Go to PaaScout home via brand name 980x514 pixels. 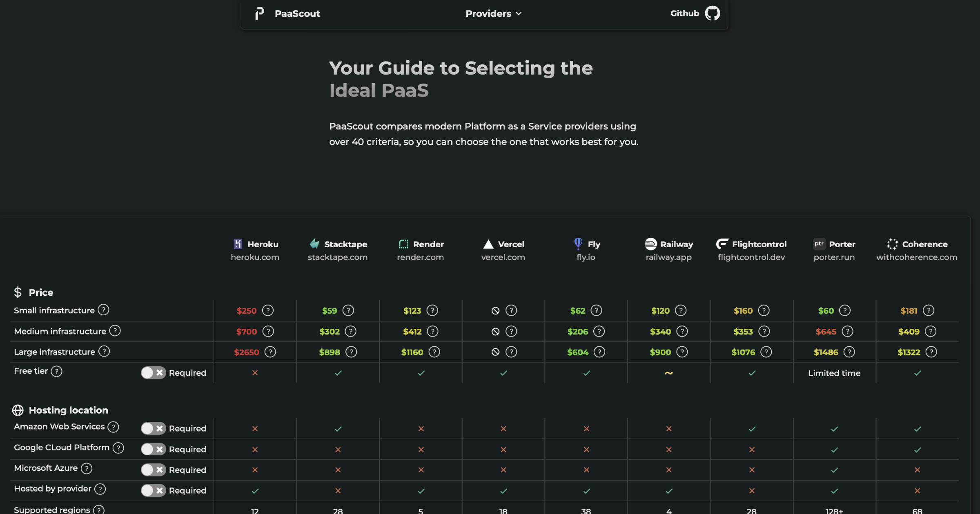point(297,13)
